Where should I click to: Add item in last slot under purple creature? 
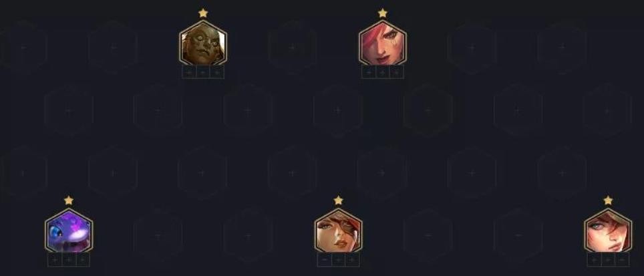point(83,260)
